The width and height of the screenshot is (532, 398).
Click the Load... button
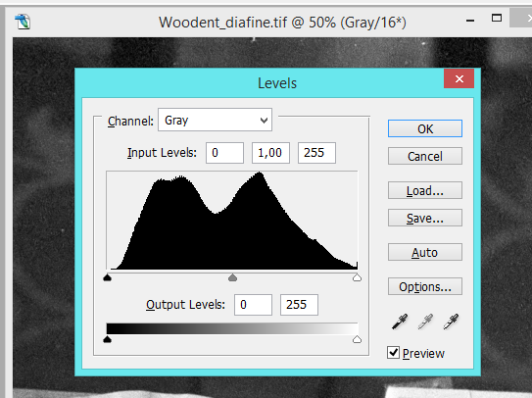point(425,190)
